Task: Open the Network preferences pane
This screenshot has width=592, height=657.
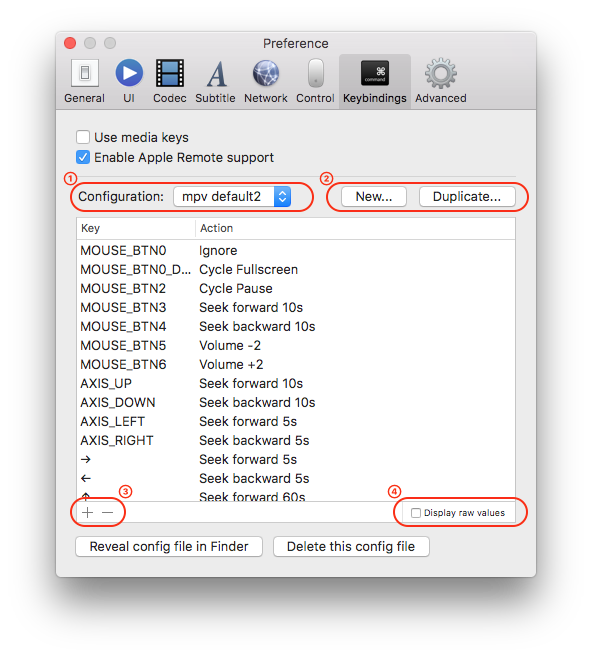Action: pyautogui.click(x=266, y=81)
